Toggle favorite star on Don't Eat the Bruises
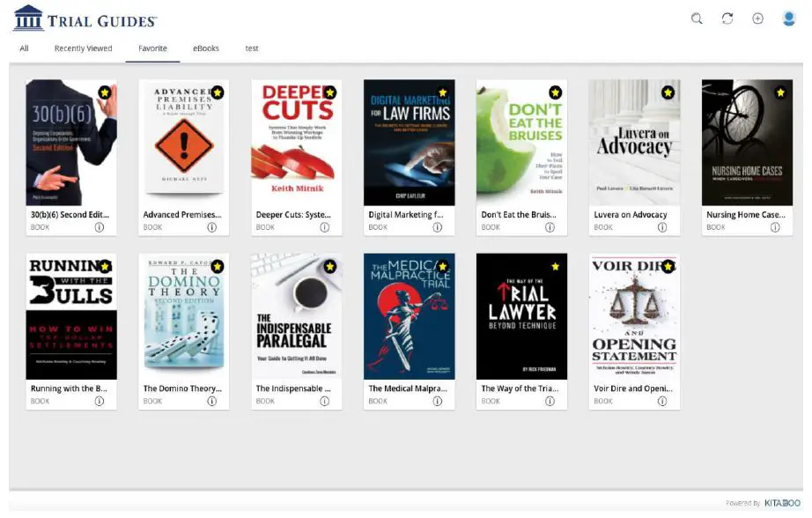 [x=556, y=92]
